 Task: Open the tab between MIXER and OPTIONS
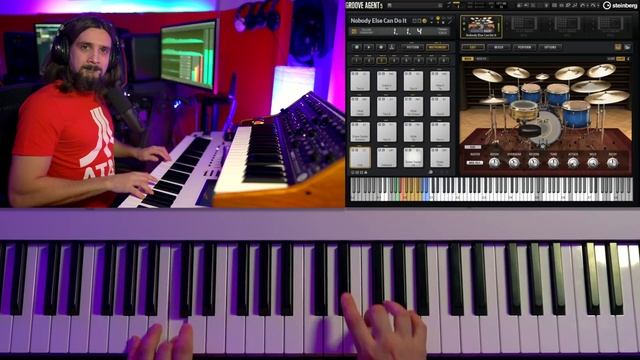[524, 47]
